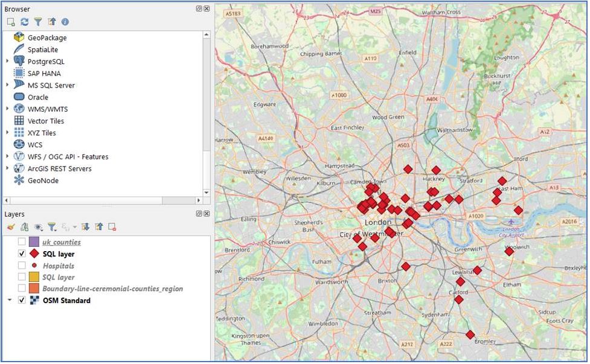Select WFS / OGC API - Features
Viewport: 590px width, 364px height.
(x=68, y=157)
